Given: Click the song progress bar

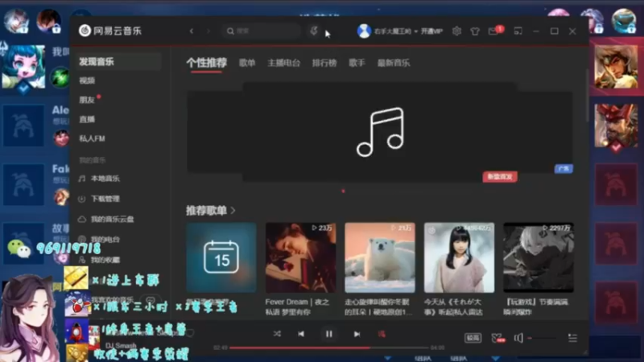Looking at the screenshot, I should coord(329,348).
